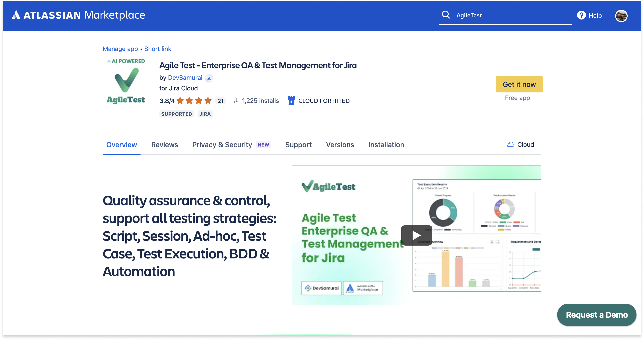Click the download installs icon
This screenshot has height=340, width=644.
(x=237, y=101)
